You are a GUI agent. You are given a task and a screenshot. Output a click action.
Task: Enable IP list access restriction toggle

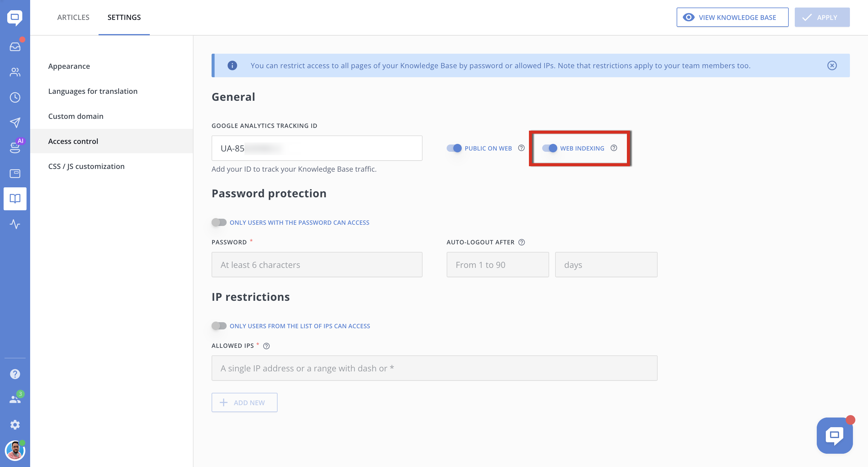coord(219,326)
